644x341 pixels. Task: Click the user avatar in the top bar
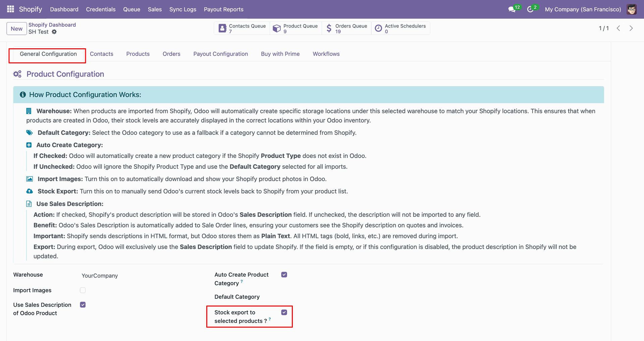(x=632, y=9)
